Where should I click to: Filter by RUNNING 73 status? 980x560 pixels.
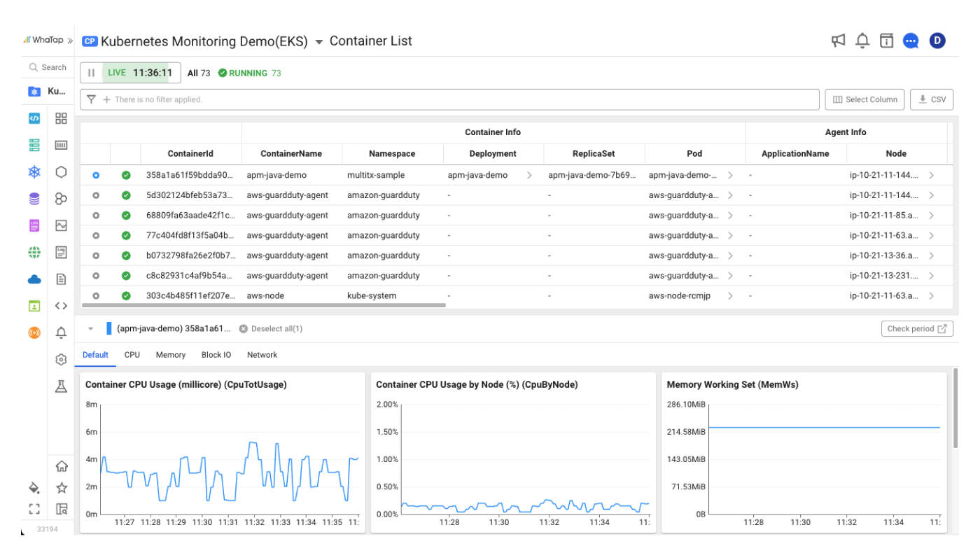[250, 73]
